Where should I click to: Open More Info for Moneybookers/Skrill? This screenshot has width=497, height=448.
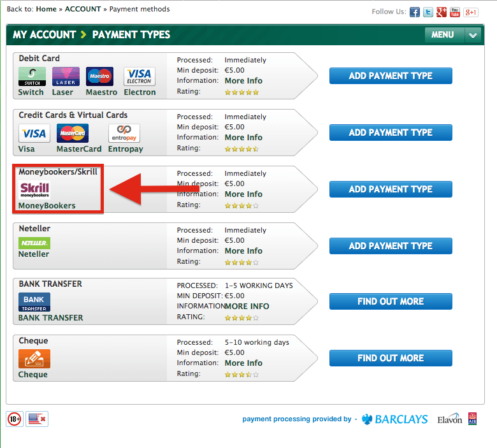click(x=243, y=194)
